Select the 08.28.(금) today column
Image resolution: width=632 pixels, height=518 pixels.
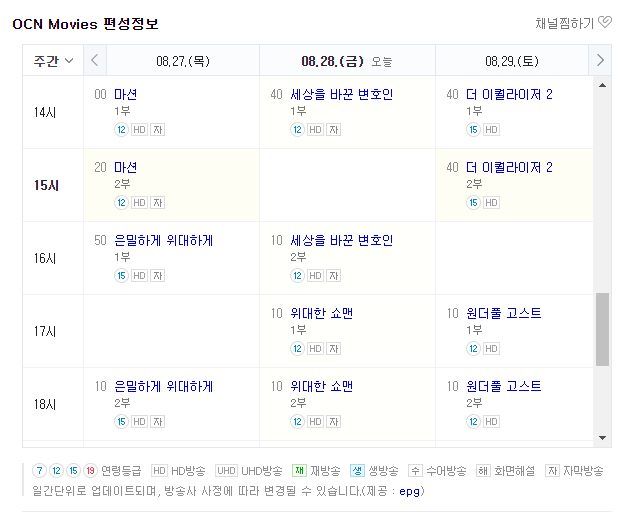point(347,61)
